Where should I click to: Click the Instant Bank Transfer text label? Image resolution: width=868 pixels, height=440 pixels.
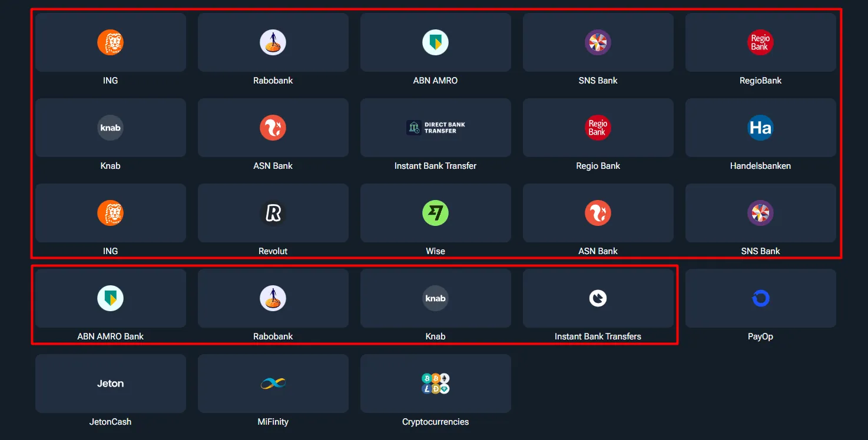[435, 166]
